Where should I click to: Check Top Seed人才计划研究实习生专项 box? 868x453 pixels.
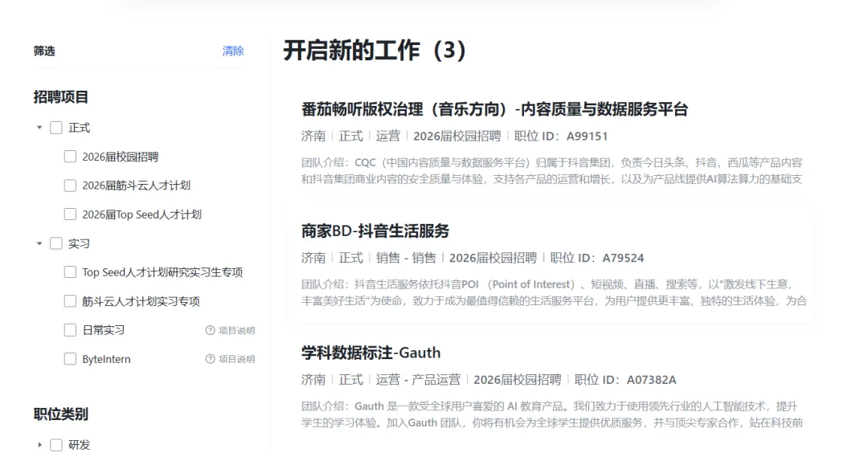(x=70, y=272)
